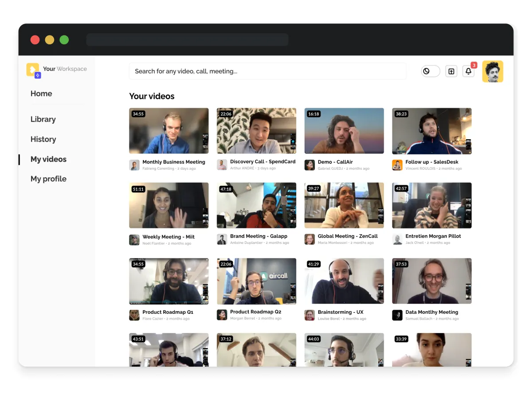This screenshot has height=399, width=532.
Task: Open the notifications bell
Action: coord(468,71)
